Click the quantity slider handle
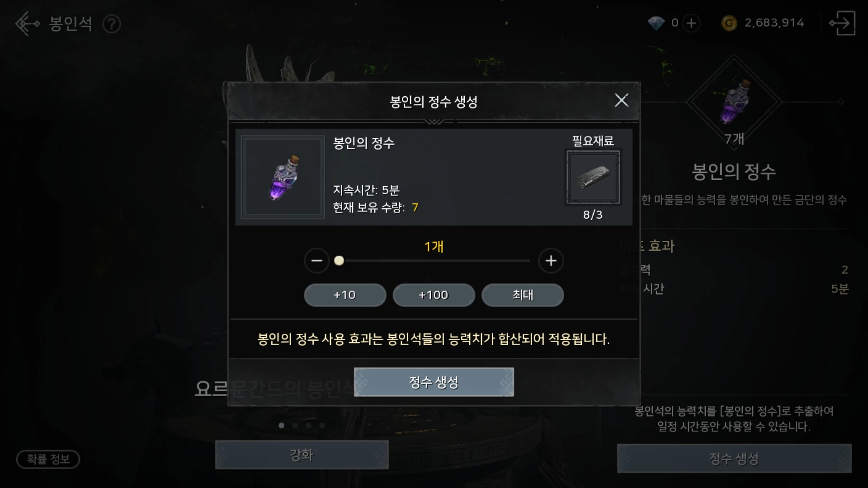The image size is (868, 488). point(339,261)
